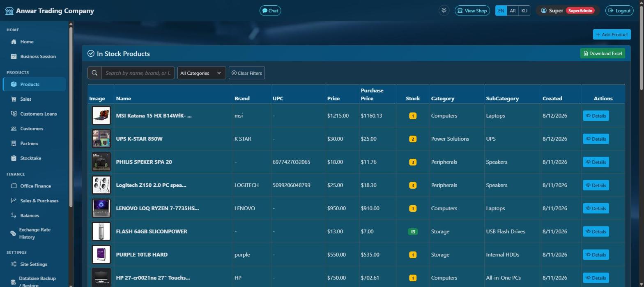Click the Exchange Rate History coins icon
The image size is (644, 287).
tap(13, 233)
